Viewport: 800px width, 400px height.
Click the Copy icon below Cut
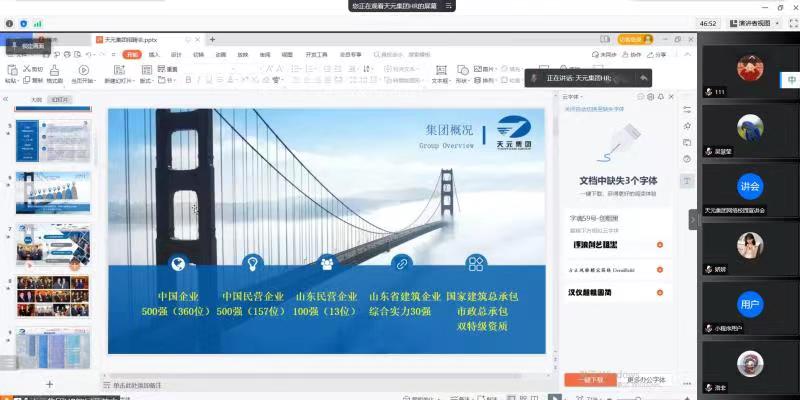coord(27,80)
